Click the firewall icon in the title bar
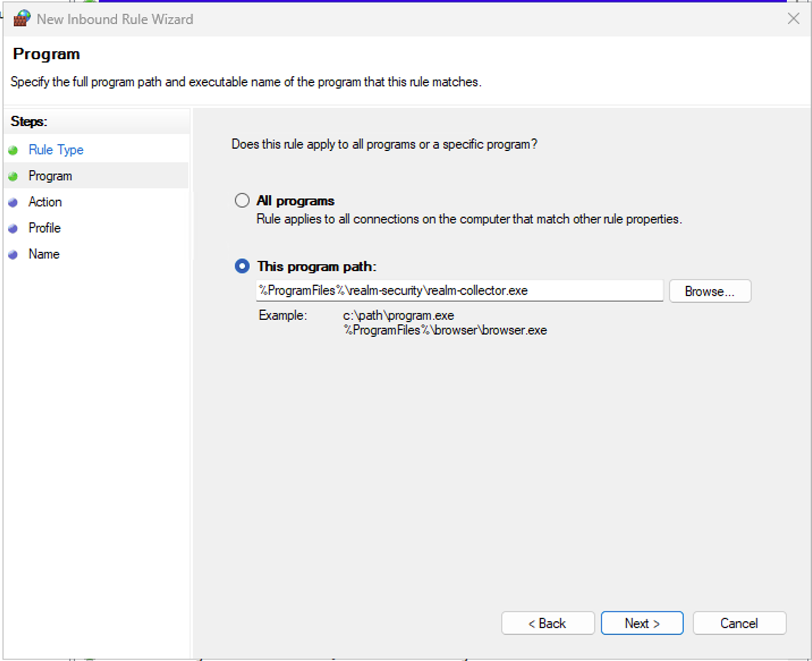 point(21,18)
